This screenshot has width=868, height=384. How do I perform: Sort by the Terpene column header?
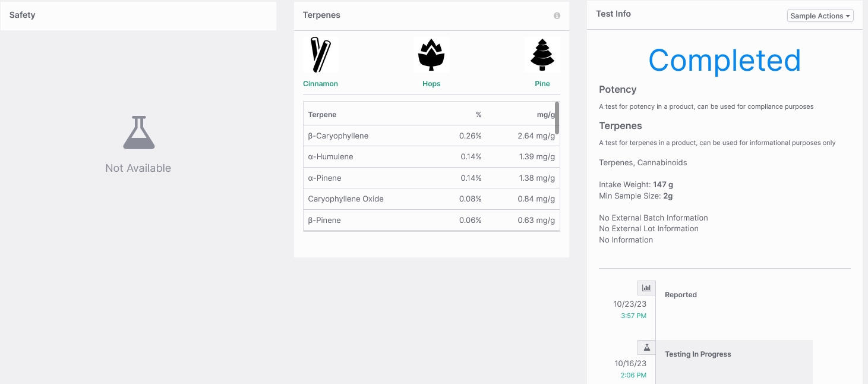tap(322, 115)
